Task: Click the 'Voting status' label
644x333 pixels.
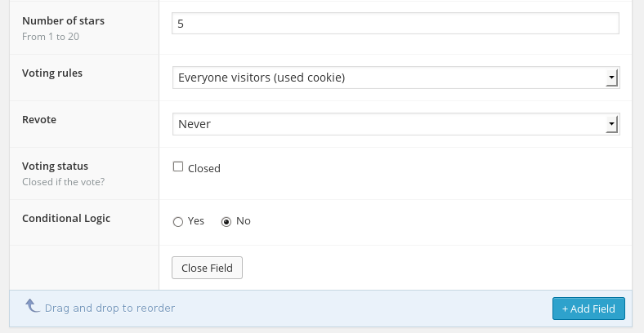Action: [55, 166]
